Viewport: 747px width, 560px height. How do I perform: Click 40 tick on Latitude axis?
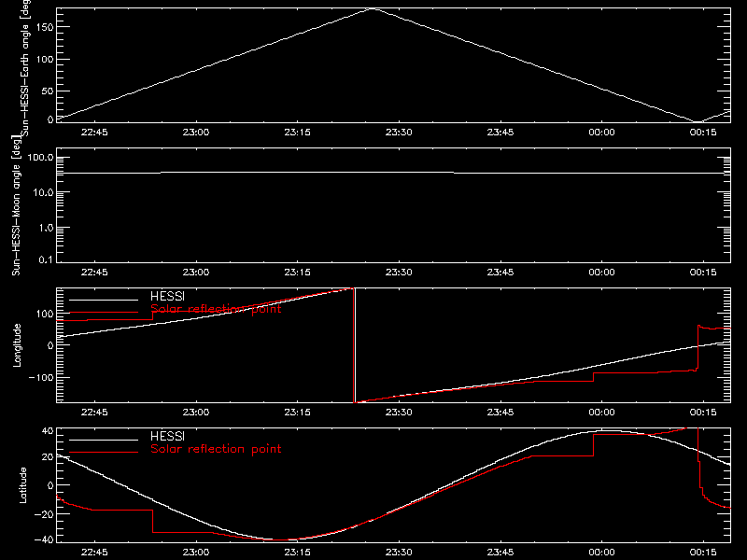point(48,431)
